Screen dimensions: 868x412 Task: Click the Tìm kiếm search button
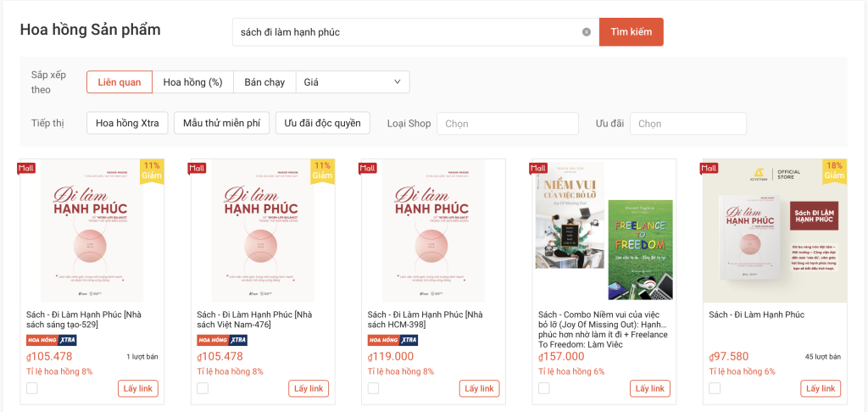pos(631,32)
